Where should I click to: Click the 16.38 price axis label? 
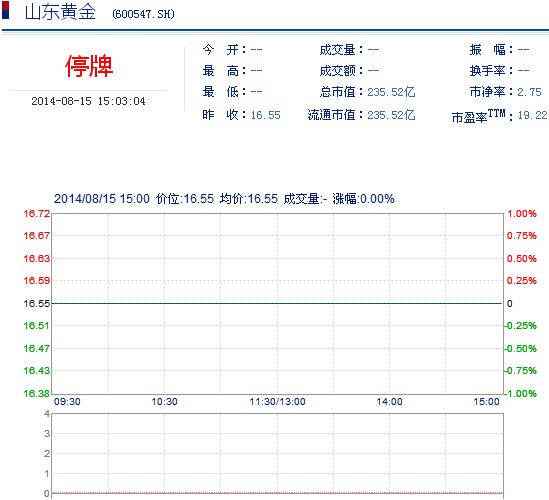click(37, 393)
